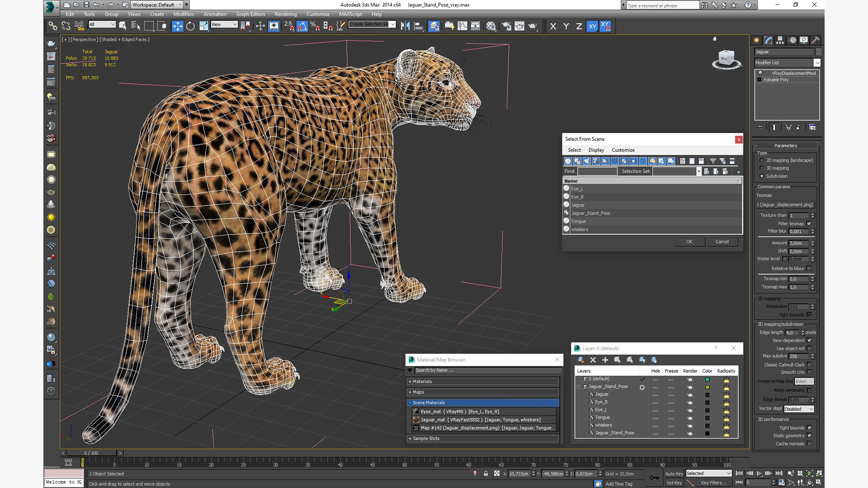Toggle the Filter texmap checkbox
Viewport: 868px width, 488px height.
coord(809,224)
